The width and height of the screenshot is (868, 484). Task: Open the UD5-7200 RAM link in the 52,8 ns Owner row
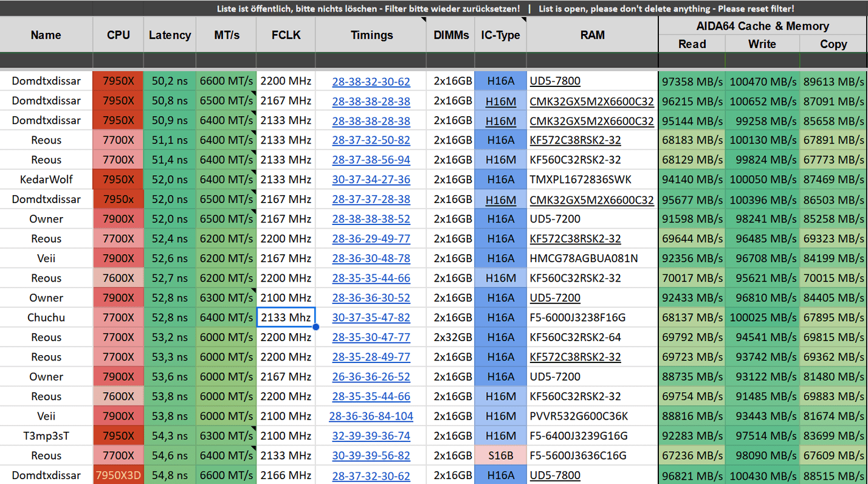(555, 298)
